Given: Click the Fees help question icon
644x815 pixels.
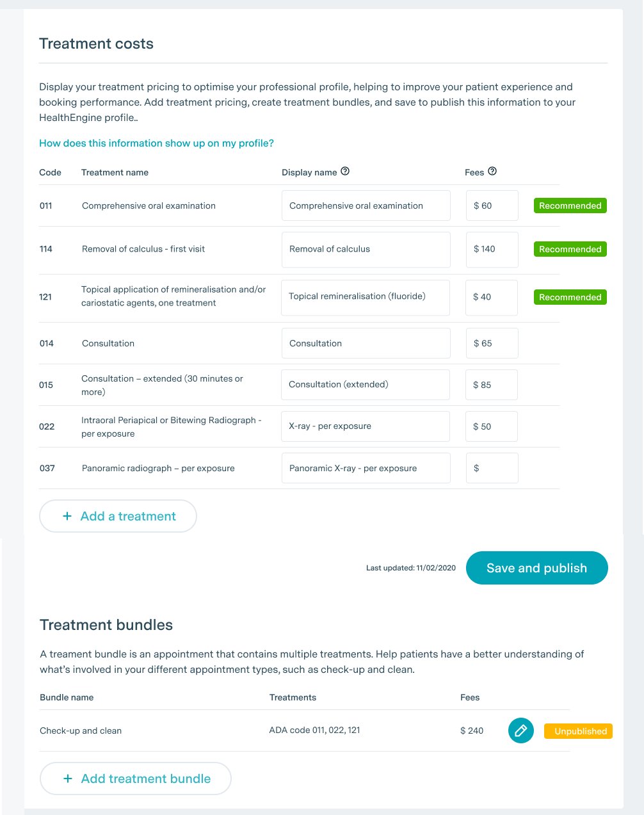Looking at the screenshot, I should coord(492,171).
